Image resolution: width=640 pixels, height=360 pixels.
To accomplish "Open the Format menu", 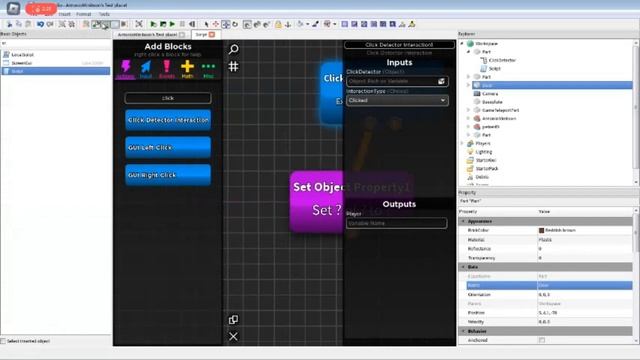I will [x=84, y=14].
